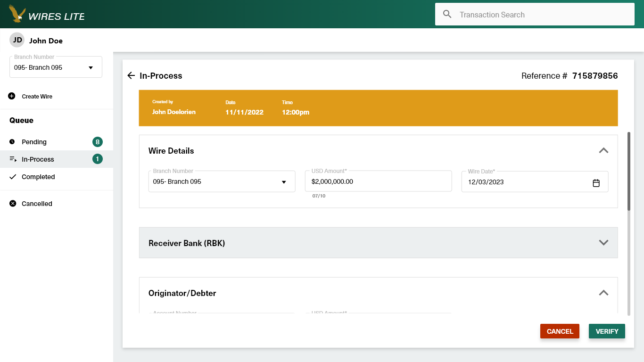644x362 pixels.
Task: Click the Wires Lite eagle logo
Action: coord(17,14)
